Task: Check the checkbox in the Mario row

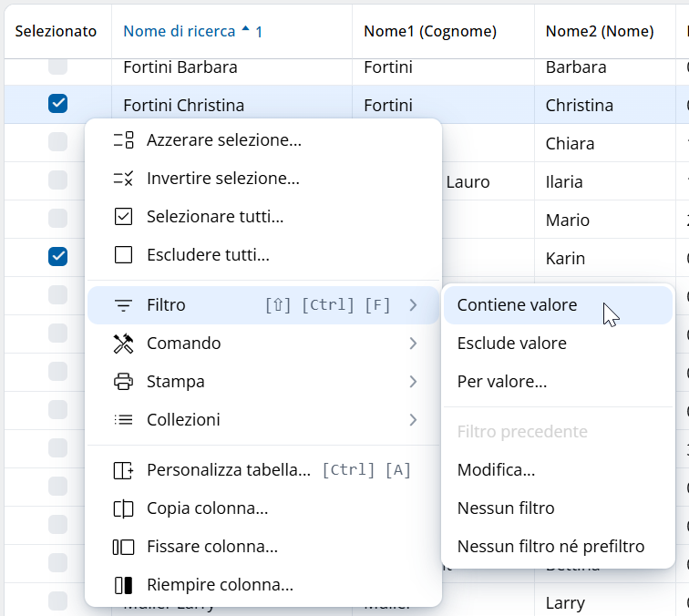Action: [x=58, y=219]
